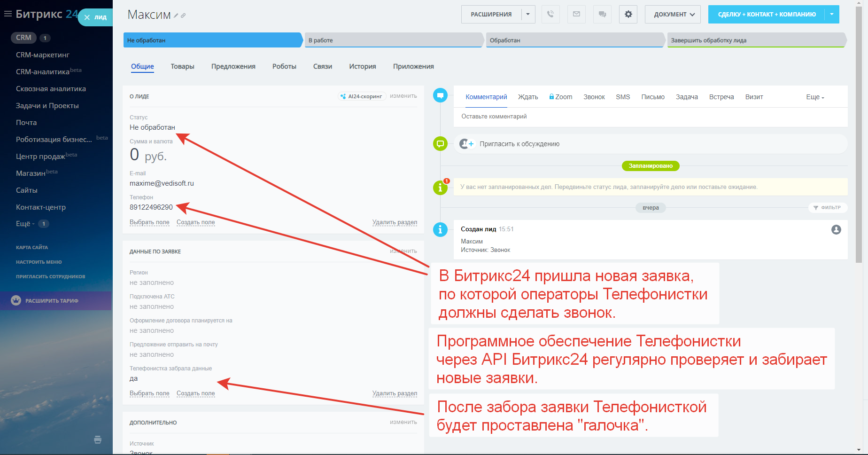This screenshot has height=455, width=868.
Task: Open the Предложения tab
Action: coord(233,66)
